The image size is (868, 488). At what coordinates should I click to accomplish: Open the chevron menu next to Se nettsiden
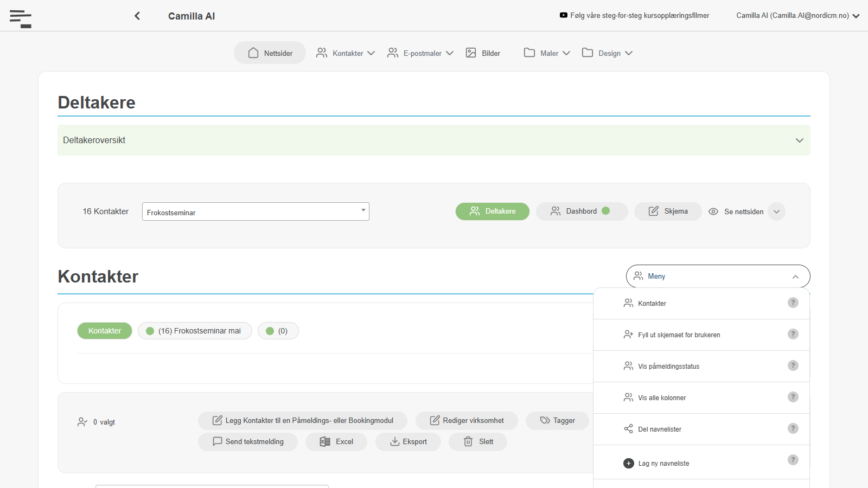point(777,211)
